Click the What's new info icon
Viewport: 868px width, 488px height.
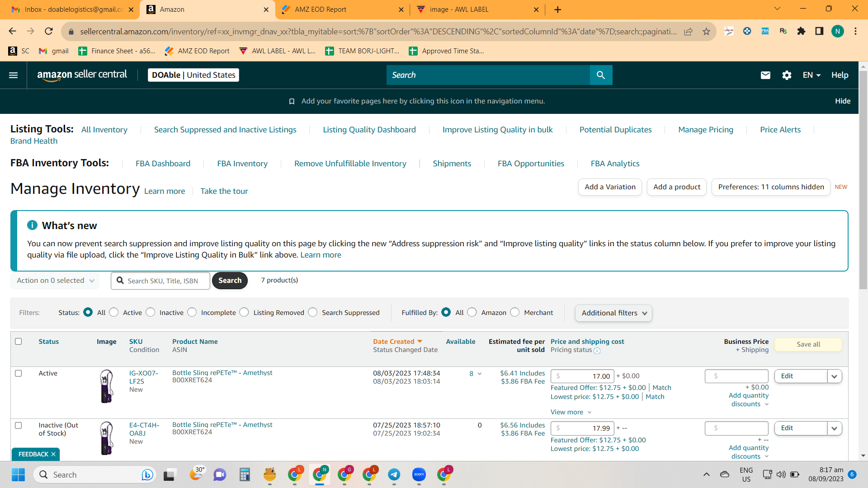click(x=32, y=225)
